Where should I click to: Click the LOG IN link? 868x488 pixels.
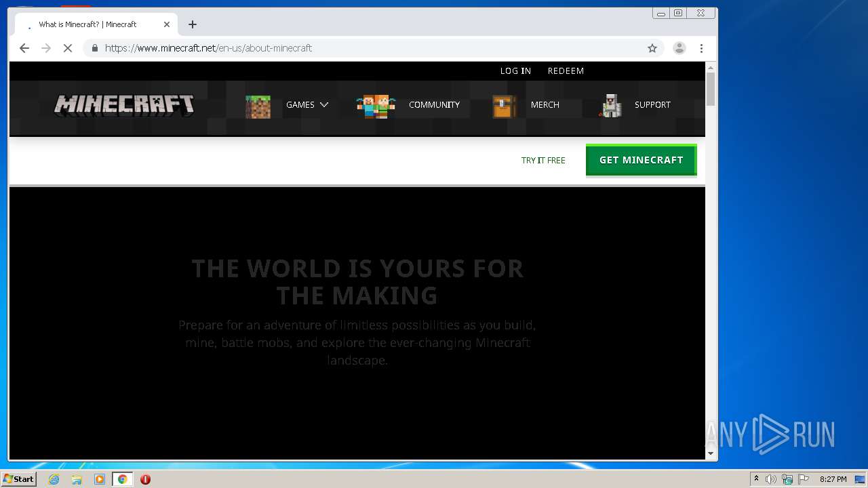[x=515, y=71]
